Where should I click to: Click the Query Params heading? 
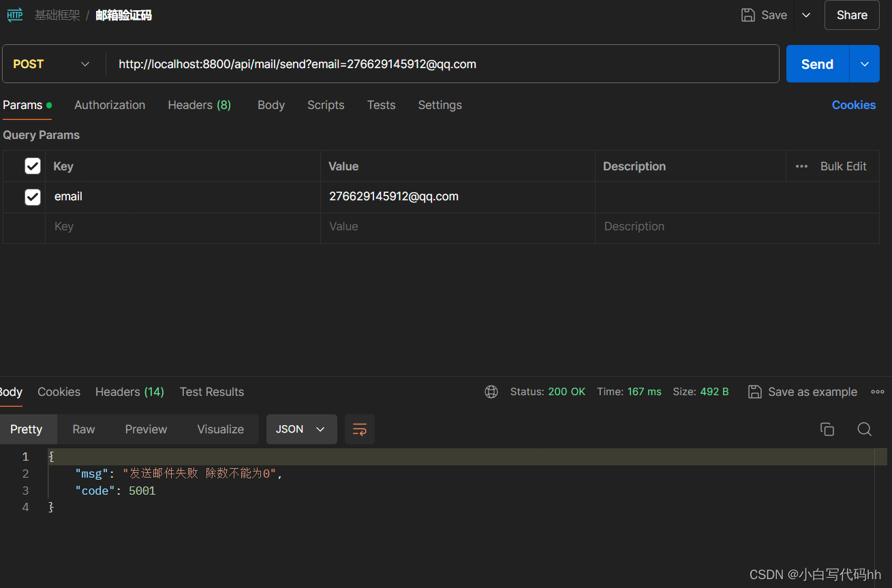tap(41, 135)
